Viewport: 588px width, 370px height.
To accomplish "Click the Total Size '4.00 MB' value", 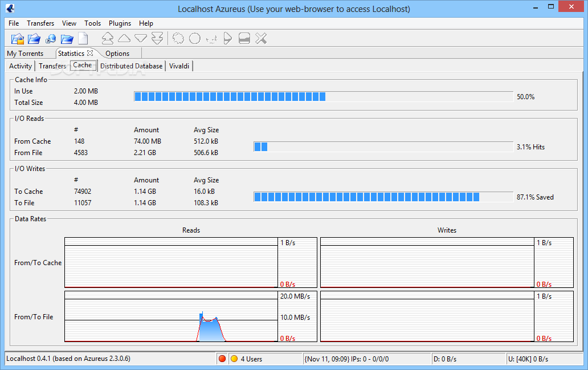I will click(86, 103).
